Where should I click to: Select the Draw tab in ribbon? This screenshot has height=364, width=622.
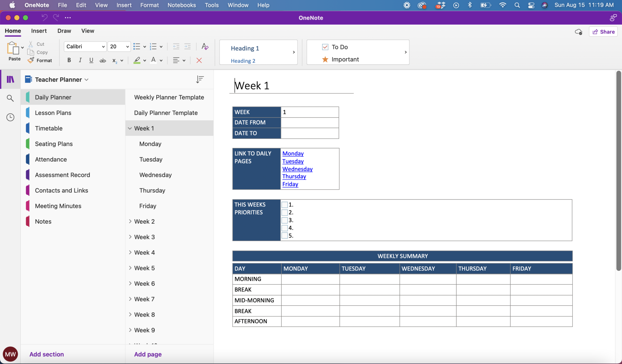point(64,31)
